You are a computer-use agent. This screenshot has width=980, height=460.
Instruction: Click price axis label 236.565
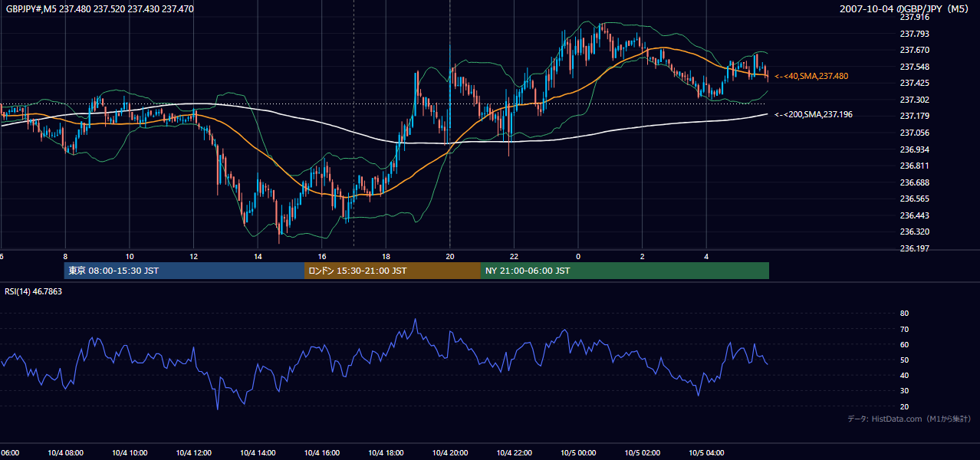pyautogui.click(x=914, y=199)
